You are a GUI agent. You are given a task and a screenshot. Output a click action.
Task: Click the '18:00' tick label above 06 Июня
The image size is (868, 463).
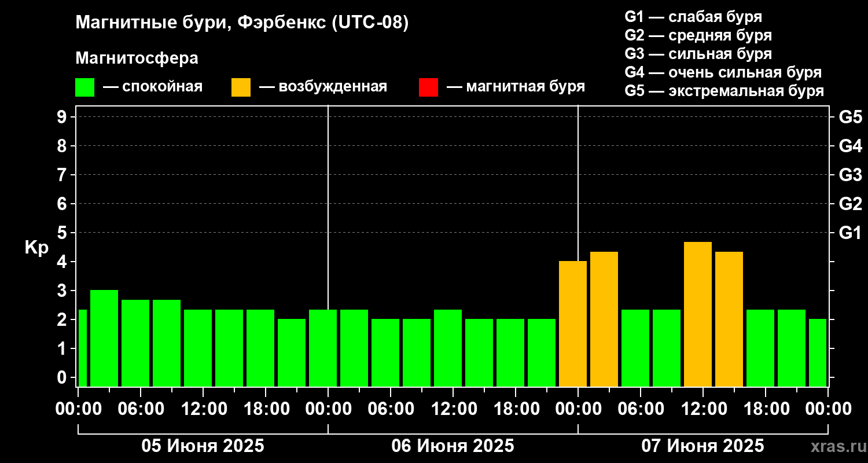coord(516,409)
